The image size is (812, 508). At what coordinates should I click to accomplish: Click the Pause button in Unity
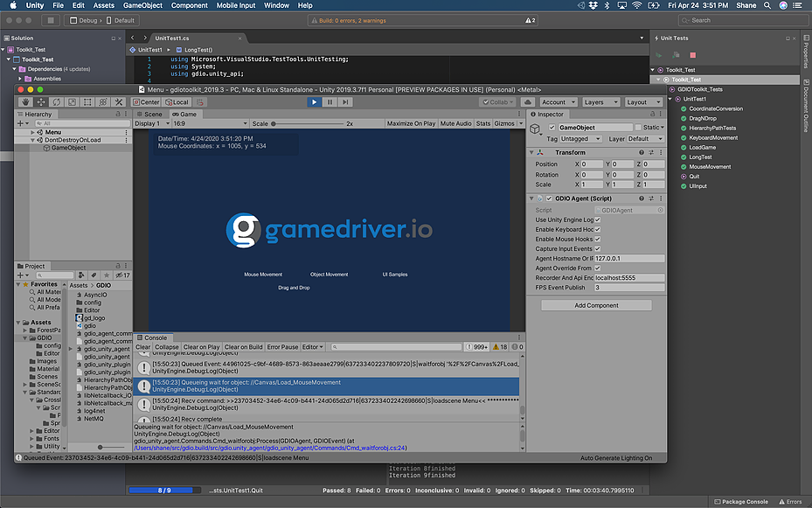click(330, 102)
